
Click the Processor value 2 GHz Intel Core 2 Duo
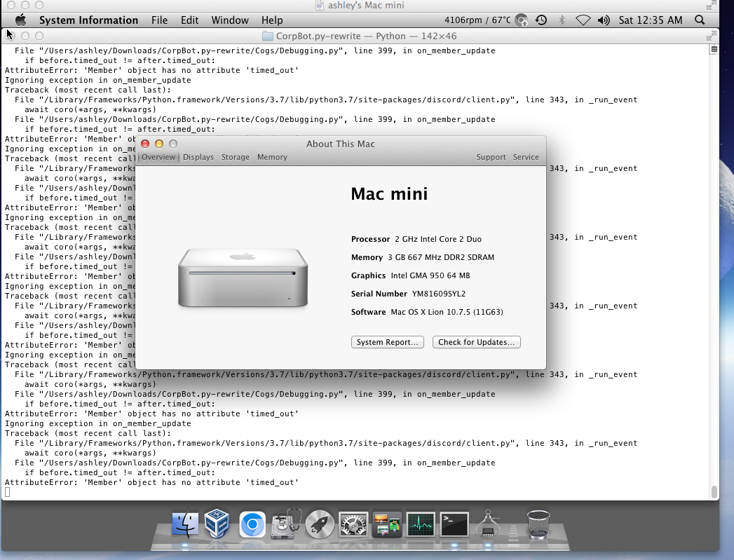click(438, 239)
